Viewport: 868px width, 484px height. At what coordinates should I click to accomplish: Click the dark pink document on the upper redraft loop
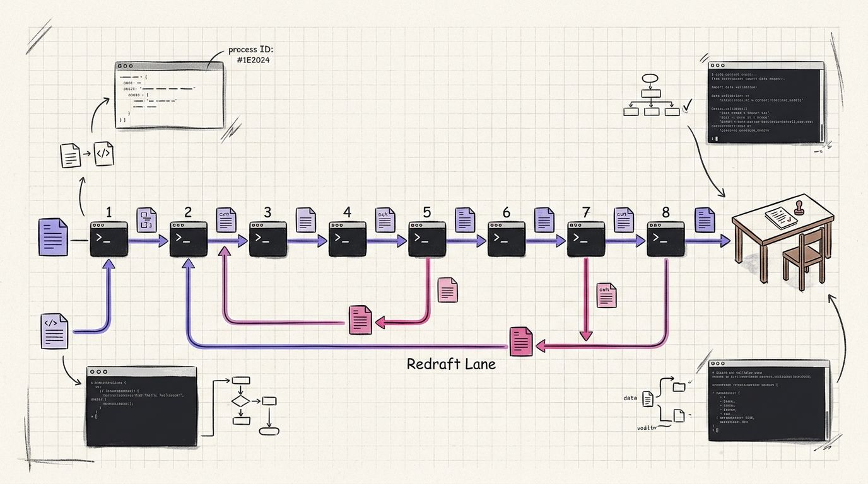361,320
